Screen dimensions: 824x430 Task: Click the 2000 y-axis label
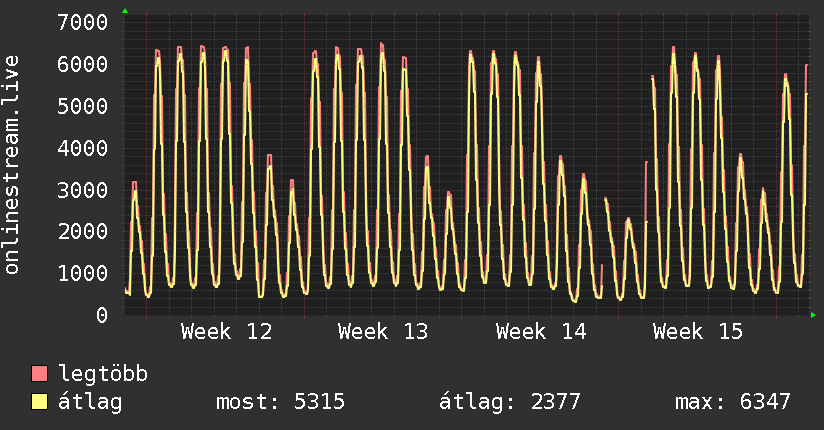click(83, 231)
